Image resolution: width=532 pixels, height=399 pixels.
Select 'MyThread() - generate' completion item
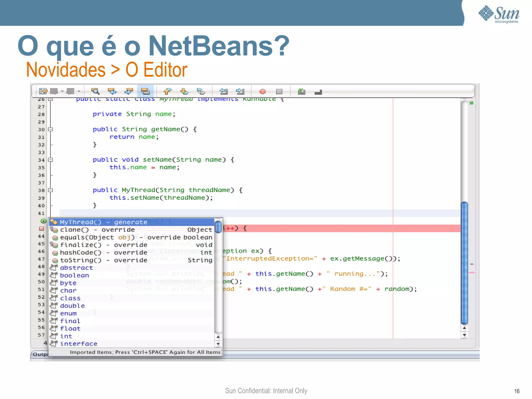click(x=132, y=222)
